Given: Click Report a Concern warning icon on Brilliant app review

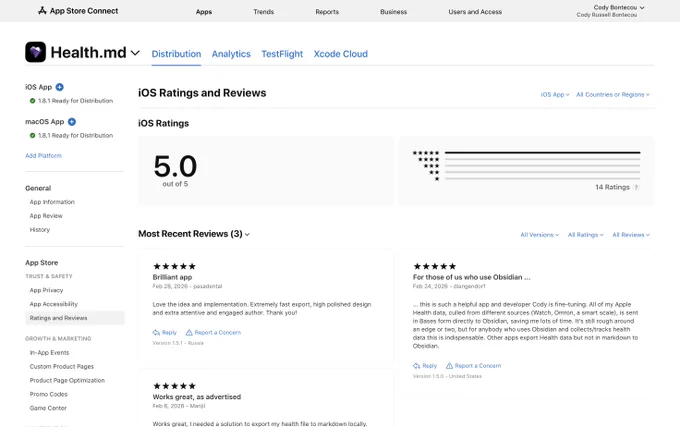Looking at the screenshot, I should pos(189,332).
